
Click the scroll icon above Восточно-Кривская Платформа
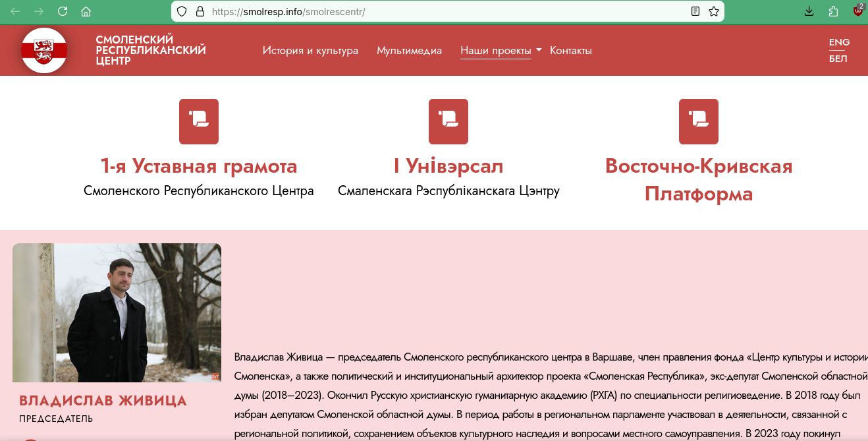coord(699,121)
